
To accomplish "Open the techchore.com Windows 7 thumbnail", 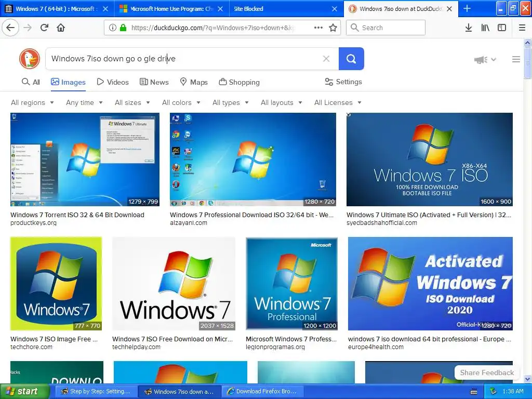I will click(x=56, y=284).
